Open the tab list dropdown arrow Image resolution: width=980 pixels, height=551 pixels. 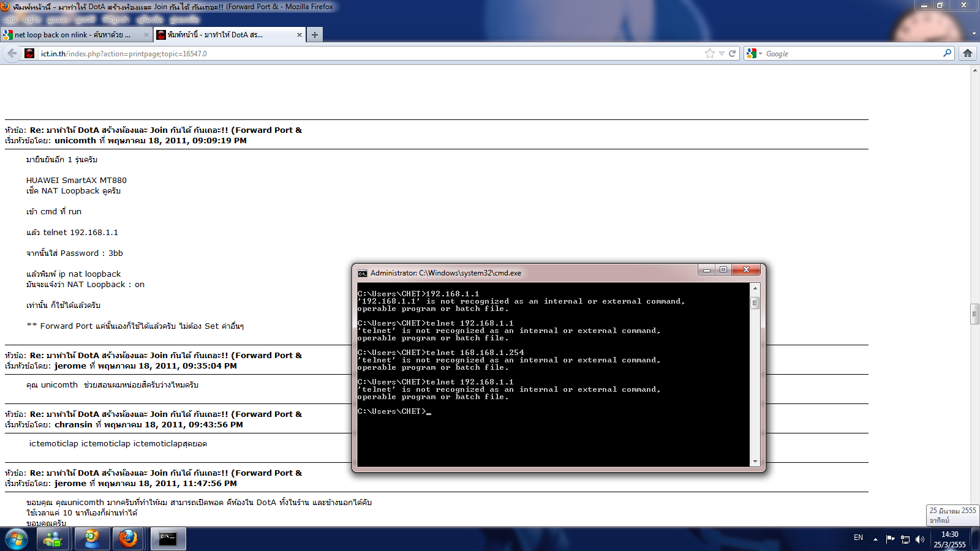(974, 34)
